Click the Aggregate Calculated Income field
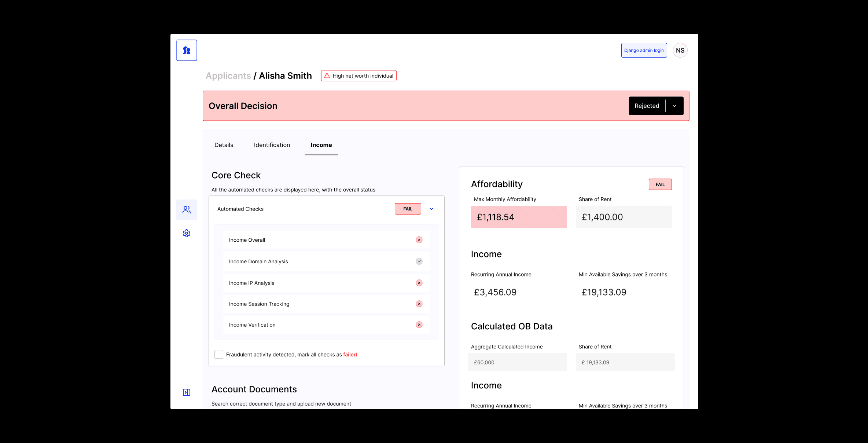Viewport: 868px width, 443px height. (517, 362)
